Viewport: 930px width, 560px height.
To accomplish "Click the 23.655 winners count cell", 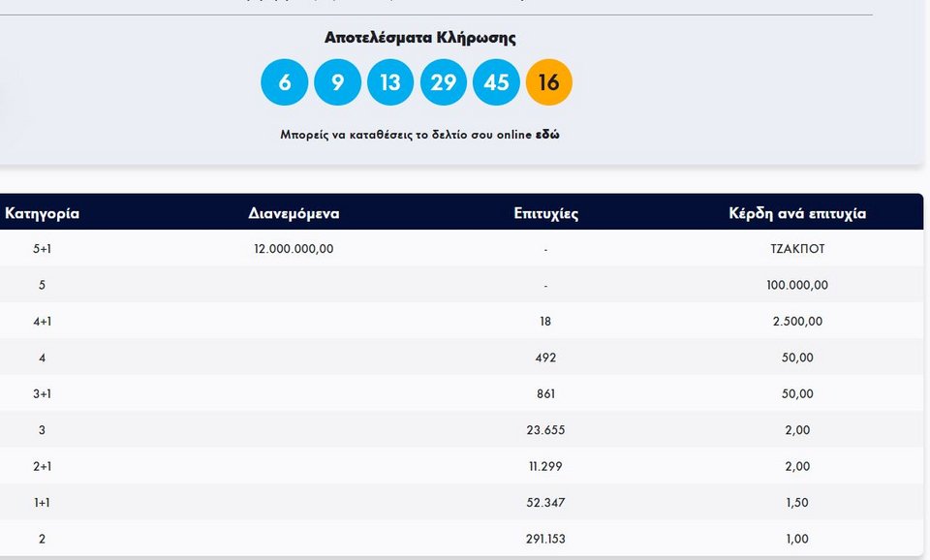I will (545, 430).
